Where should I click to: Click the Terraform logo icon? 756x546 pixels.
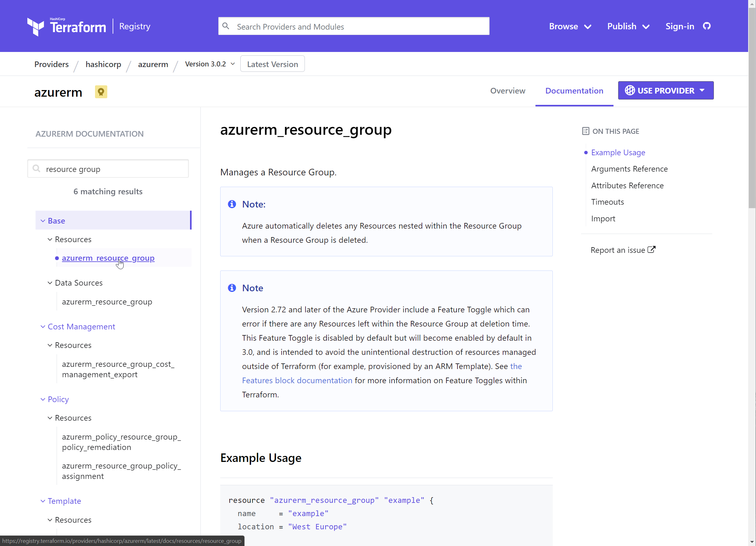pyautogui.click(x=36, y=26)
